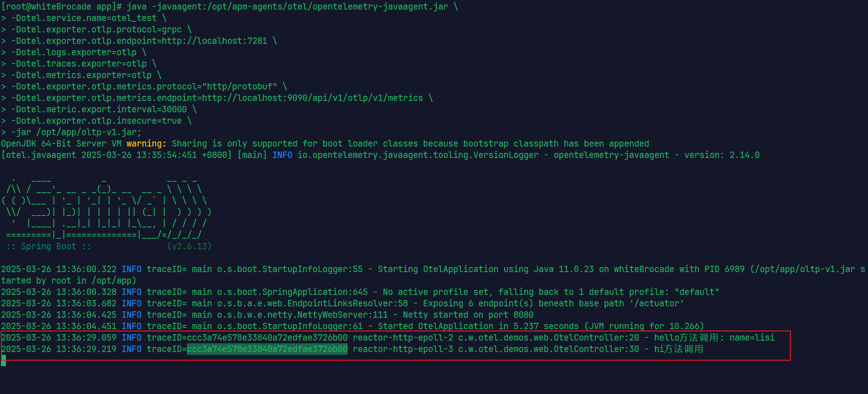868x394 pixels.
Task: Click the "started by root in /opt/app)" line
Action: [x=69, y=281]
